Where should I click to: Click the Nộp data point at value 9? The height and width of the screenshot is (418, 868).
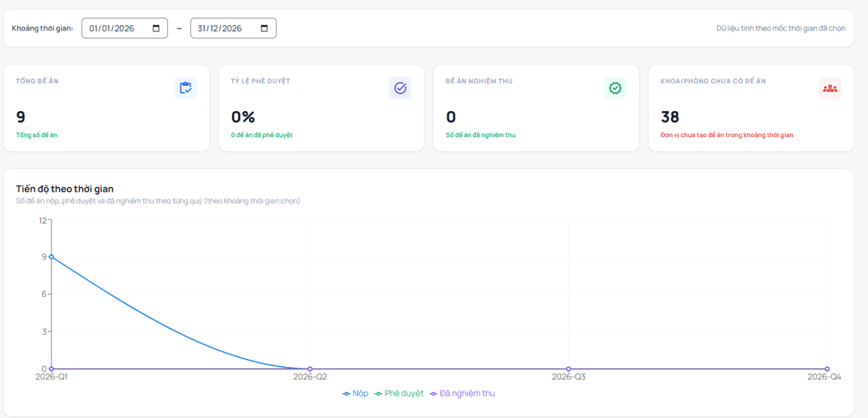pos(51,257)
